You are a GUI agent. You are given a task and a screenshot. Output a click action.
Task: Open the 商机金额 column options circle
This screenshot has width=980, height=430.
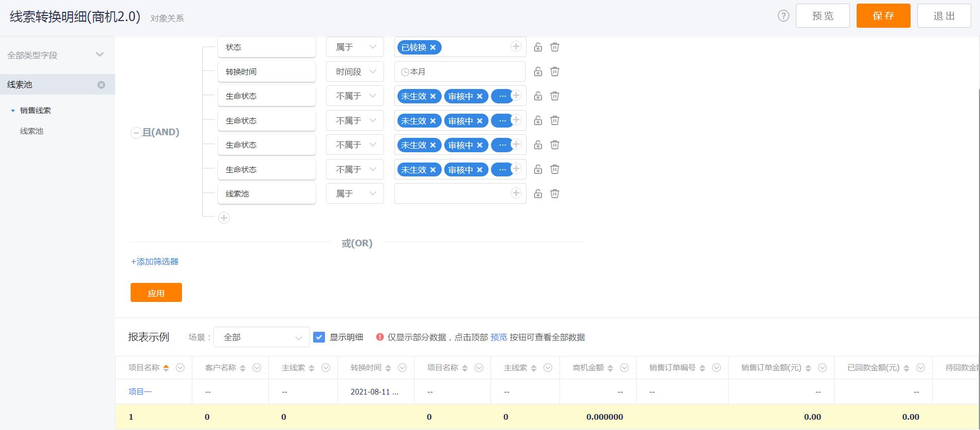point(624,367)
